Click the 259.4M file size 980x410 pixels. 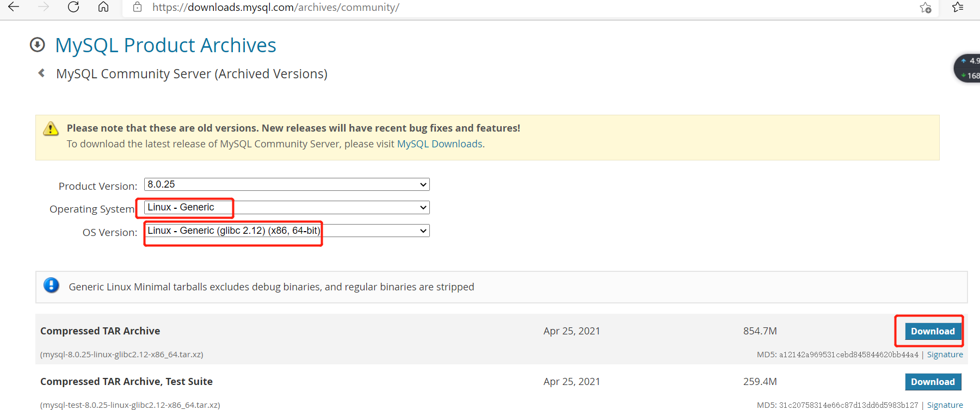coord(760,382)
